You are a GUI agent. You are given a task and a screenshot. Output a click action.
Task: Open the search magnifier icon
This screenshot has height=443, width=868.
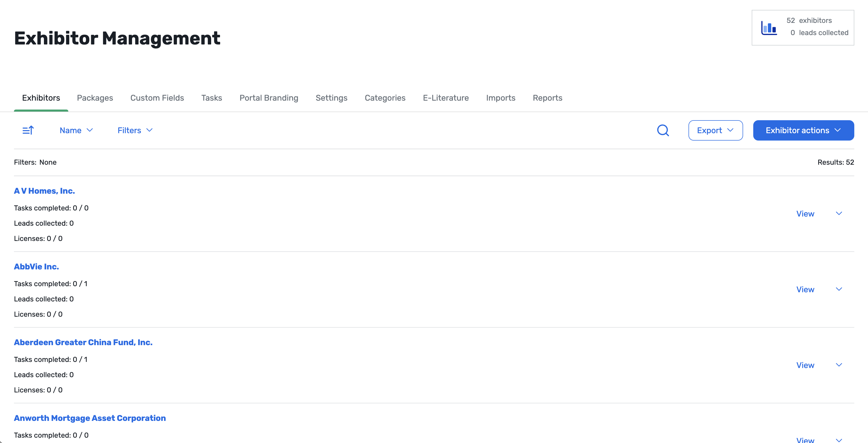pyautogui.click(x=663, y=130)
